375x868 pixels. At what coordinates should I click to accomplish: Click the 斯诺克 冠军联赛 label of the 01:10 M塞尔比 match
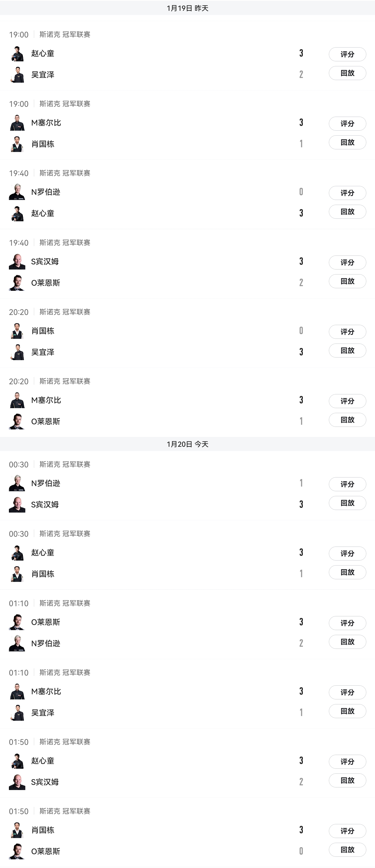(65, 672)
